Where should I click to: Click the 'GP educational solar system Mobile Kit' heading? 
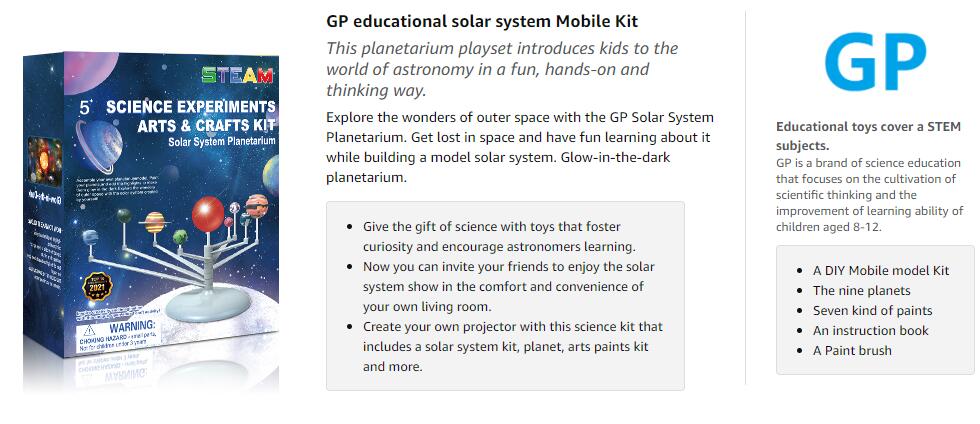click(482, 21)
